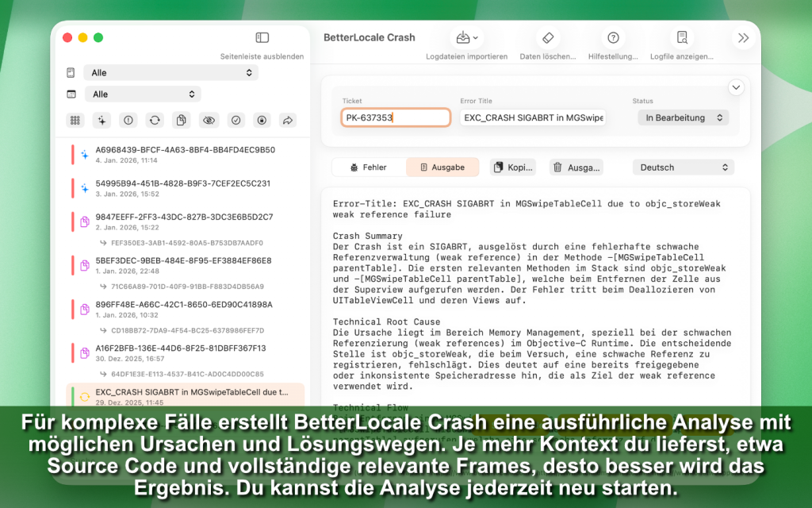Toggle the exclamation mark error filter
This screenshot has width=812, height=508.
pyautogui.click(x=128, y=120)
